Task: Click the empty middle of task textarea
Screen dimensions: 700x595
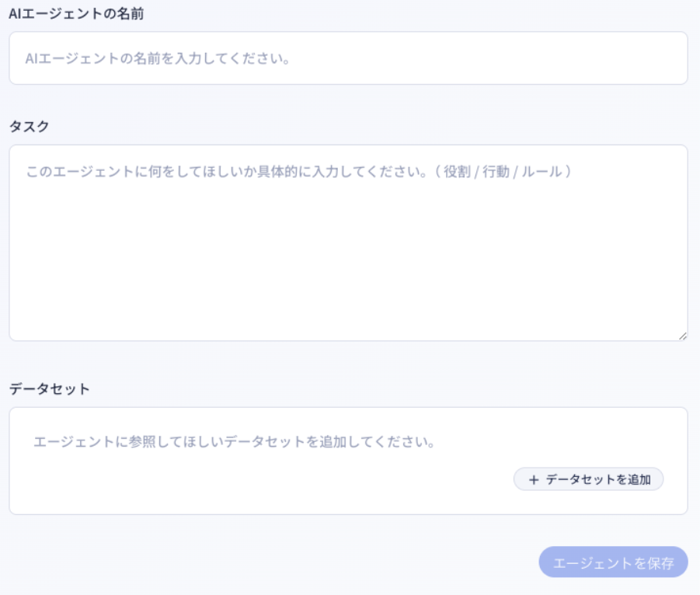Action: click(348, 256)
